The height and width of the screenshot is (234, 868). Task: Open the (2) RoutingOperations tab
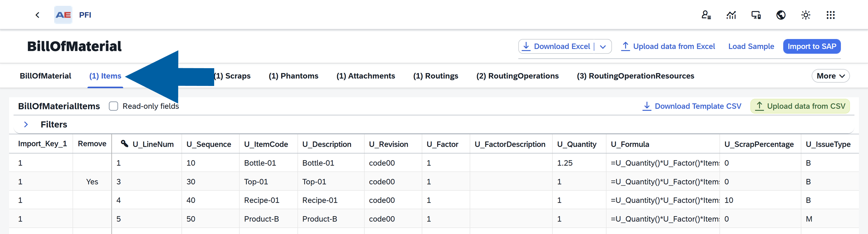point(517,76)
